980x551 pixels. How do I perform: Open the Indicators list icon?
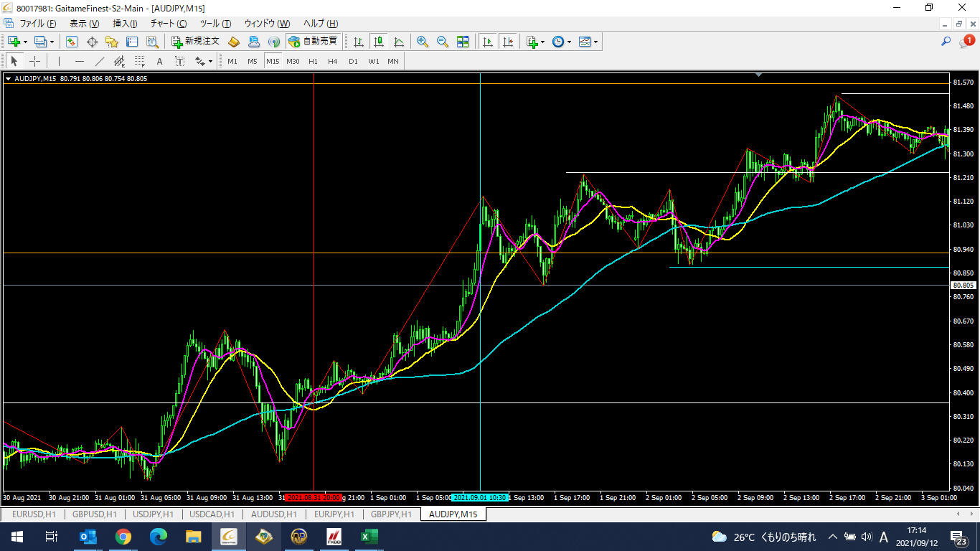click(x=532, y=42)
